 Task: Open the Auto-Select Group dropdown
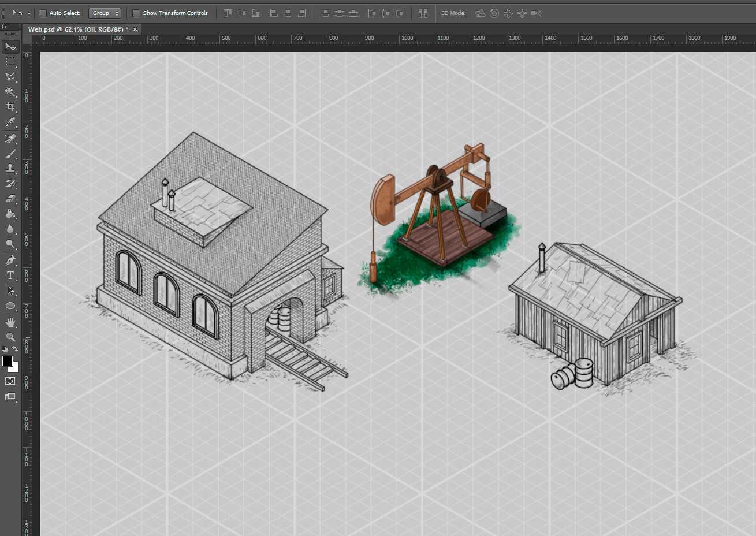[x=105, y=13]
